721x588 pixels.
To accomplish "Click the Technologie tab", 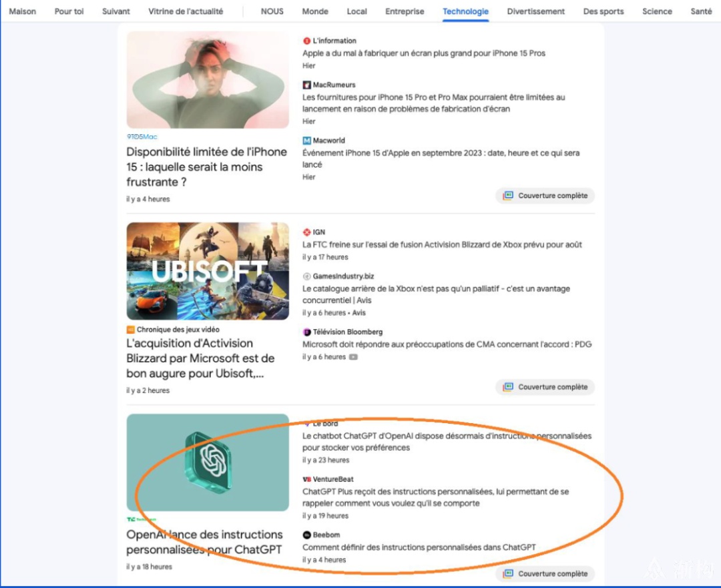I will pos(465,11).
